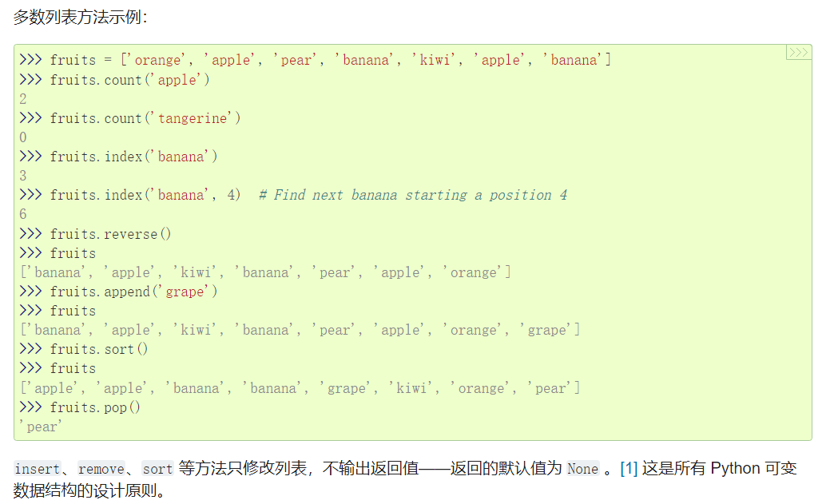Screen dimensions: 834x504
Task: Toggle the >>> prompts button in code block
Action: pos(798,53)
